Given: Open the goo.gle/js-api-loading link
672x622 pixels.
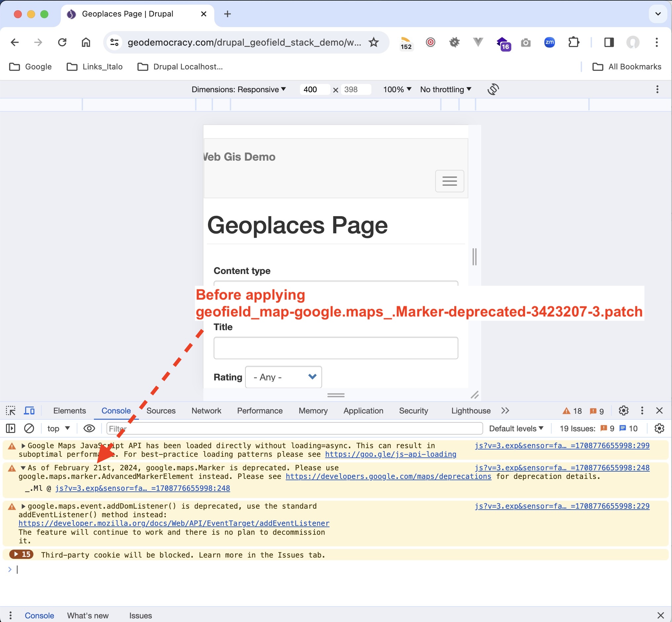Looking at the screenshot, I should [390, 454].
